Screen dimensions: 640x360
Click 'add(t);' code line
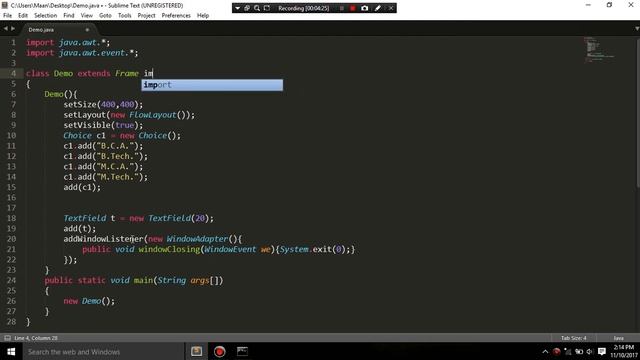(80, 229)
